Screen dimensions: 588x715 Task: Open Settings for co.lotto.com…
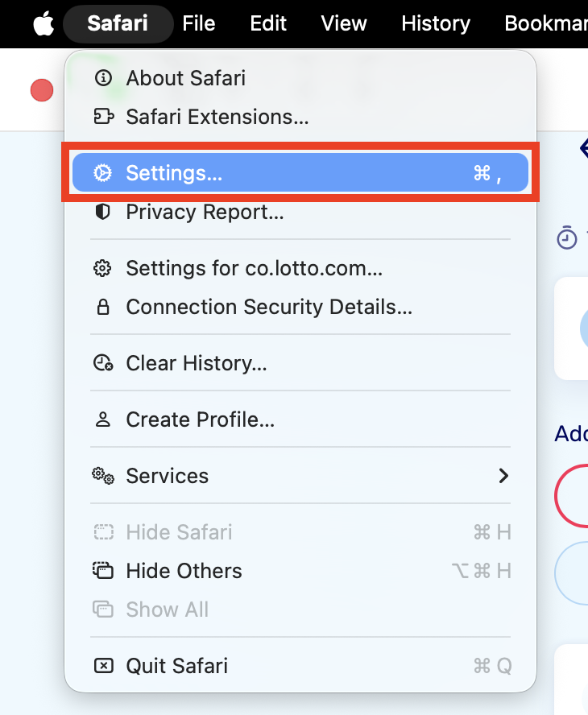point(300,268)
